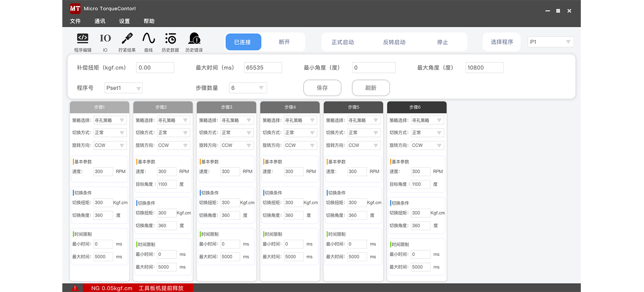
Task: Click the red warning icon in status bar
Action: point(75,288)
